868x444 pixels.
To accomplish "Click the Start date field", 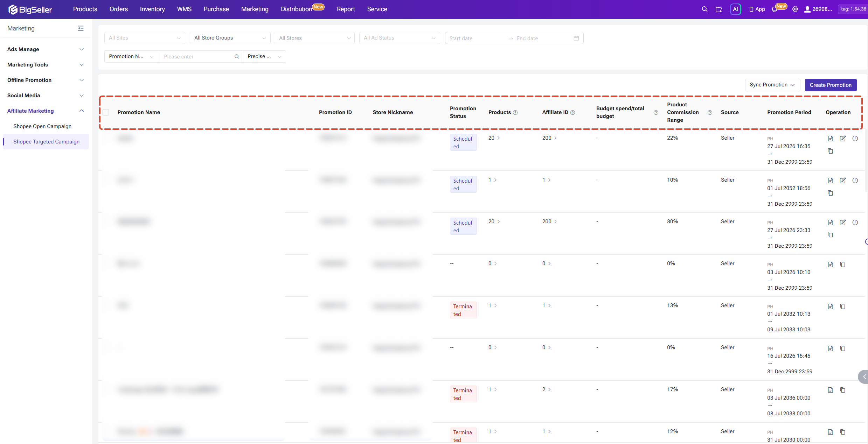I will tap(476, 38).
